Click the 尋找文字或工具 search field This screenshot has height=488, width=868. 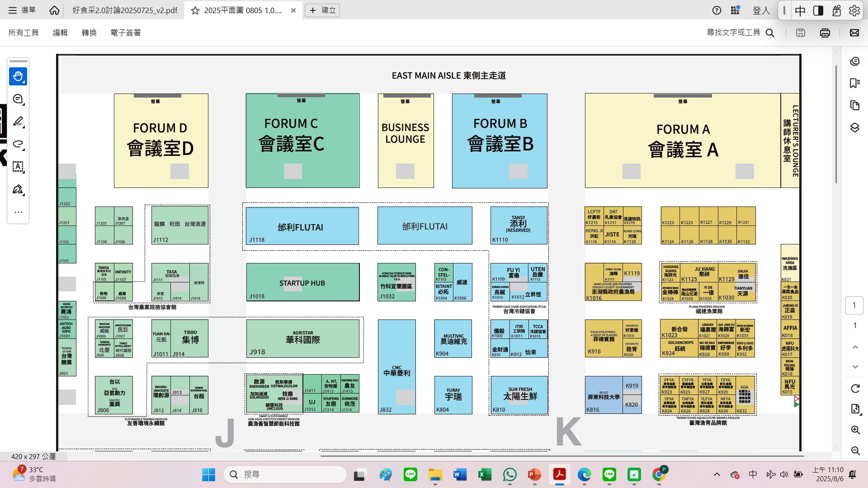click(x=741, y=33)
